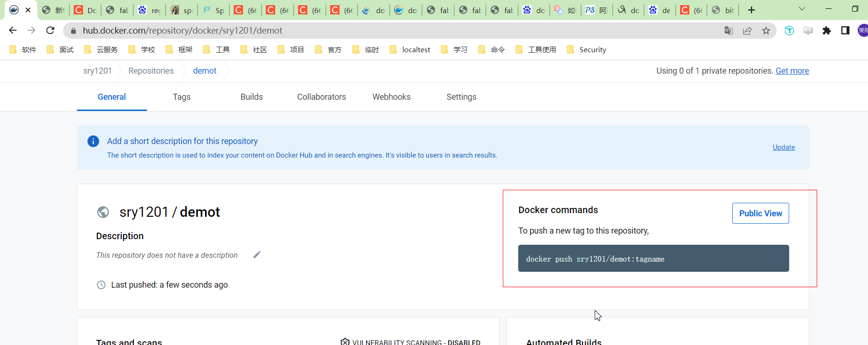Open the 工具使用 bookmarks folder
The height and width of the screenshot is (345, 868).
point(536,50)
